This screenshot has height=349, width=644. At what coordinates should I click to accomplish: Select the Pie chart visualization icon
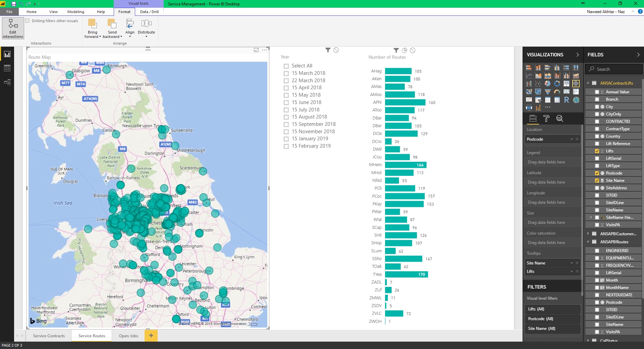[548, 84]
